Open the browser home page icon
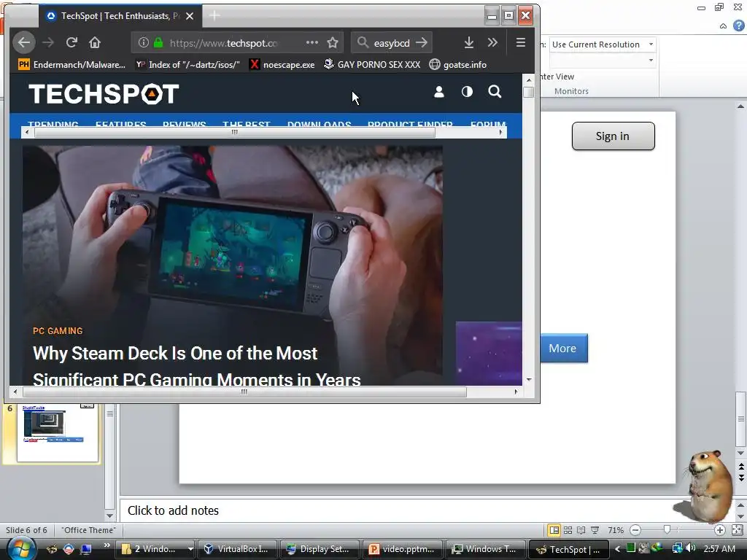The height and width of the screenshot is (560, 747). (x=94, y=42)
